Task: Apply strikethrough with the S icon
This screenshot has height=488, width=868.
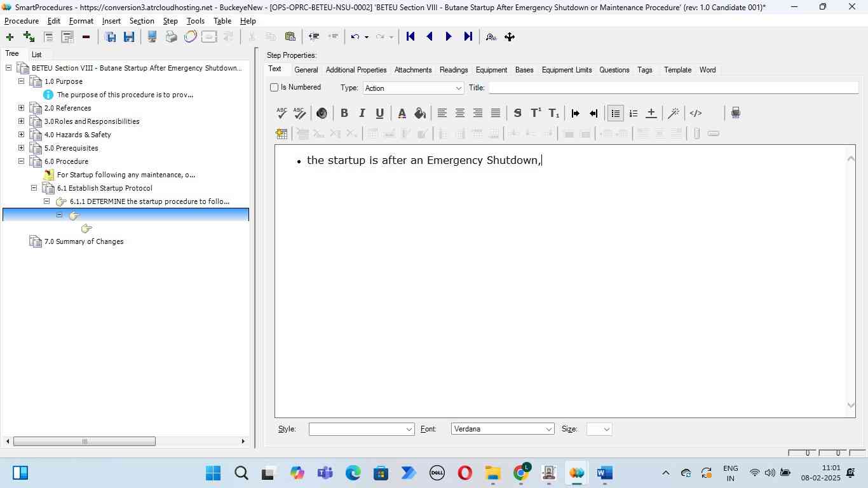Action: coord(517,113)
